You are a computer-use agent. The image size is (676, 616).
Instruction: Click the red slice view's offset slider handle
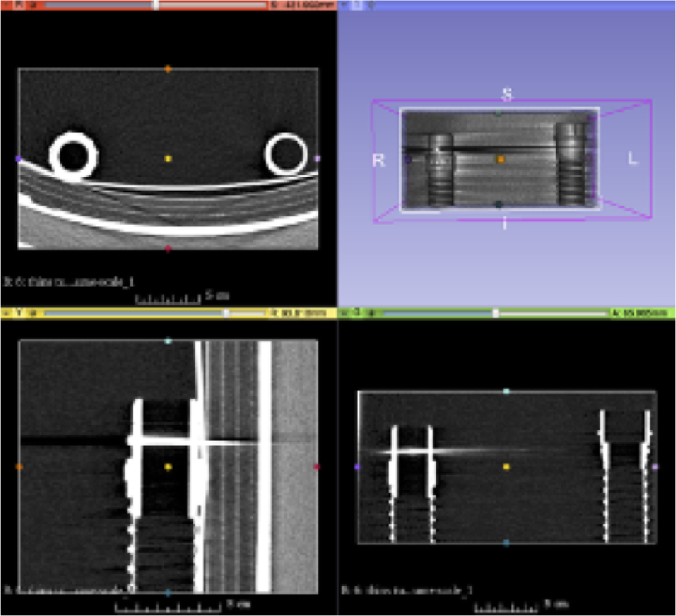click(x=156, y=5)
